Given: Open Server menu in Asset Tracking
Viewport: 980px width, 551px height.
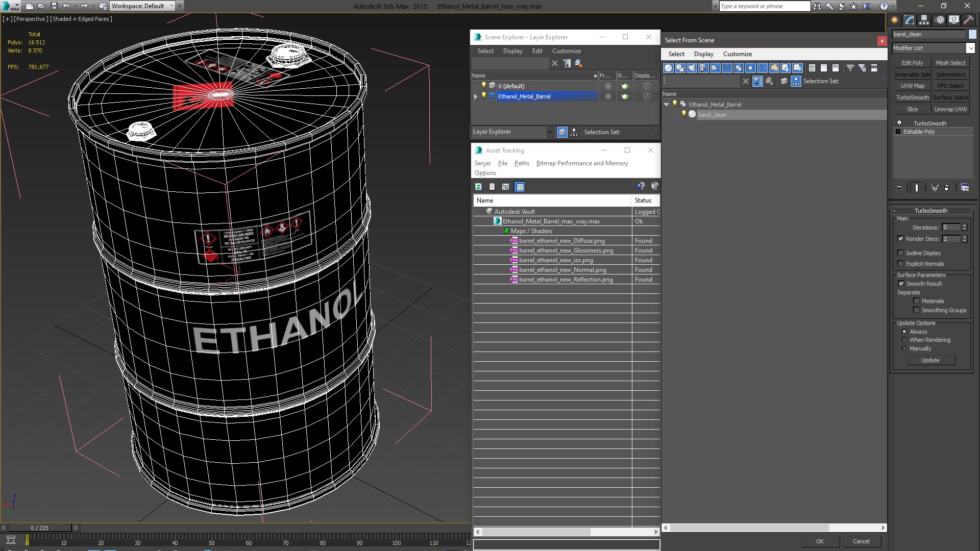Looking at the screenshot, I should [x=482, y=163].
